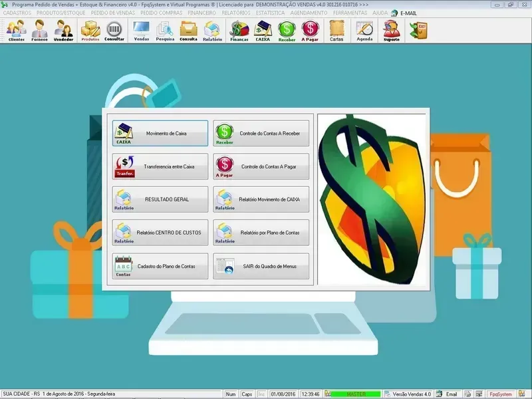Open the Receber green dollar icon

point(287,31)
